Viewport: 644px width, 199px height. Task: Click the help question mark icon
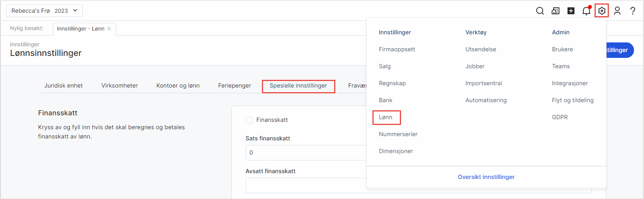[633, 11]
